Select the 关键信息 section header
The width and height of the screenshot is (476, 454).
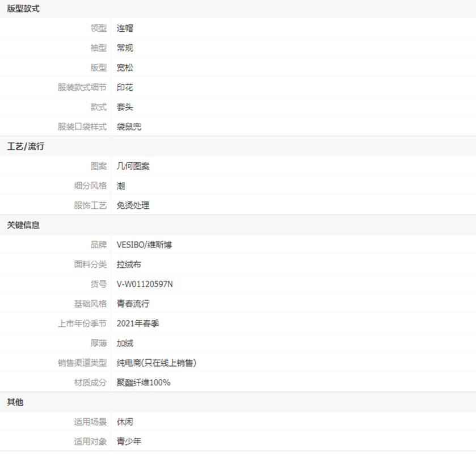pyautogui.click(x=23, y=225)
